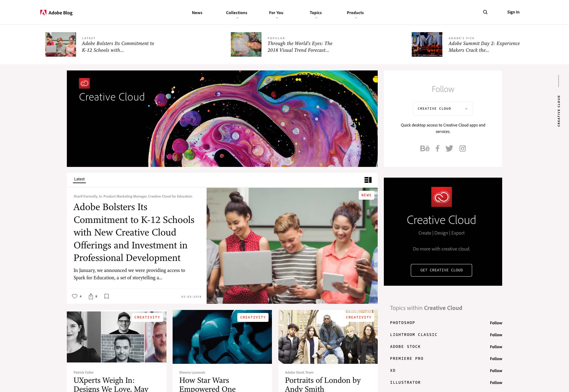Open the Adobe Stock topic link

[405, 347]
